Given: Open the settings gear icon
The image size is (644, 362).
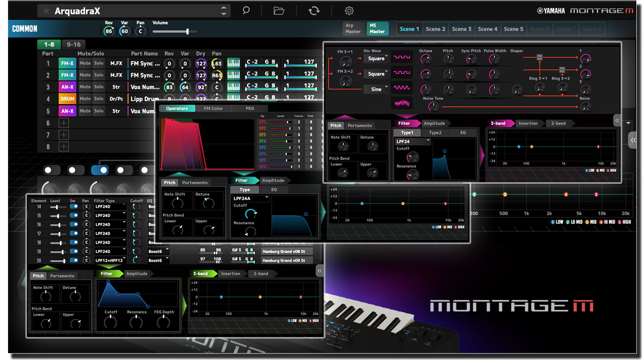Looking at the screenshot, I should coord(349,11).
